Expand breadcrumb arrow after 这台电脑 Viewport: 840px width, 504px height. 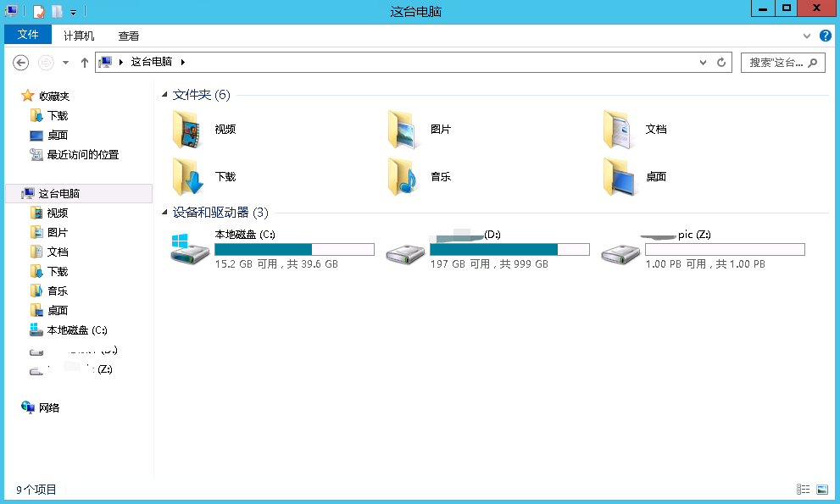pos(183,62)
